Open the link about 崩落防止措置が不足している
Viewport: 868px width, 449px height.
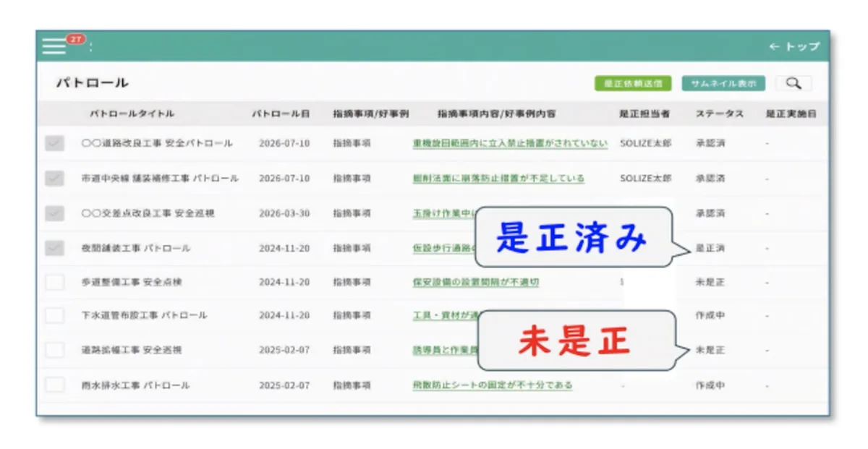(498, 179)
